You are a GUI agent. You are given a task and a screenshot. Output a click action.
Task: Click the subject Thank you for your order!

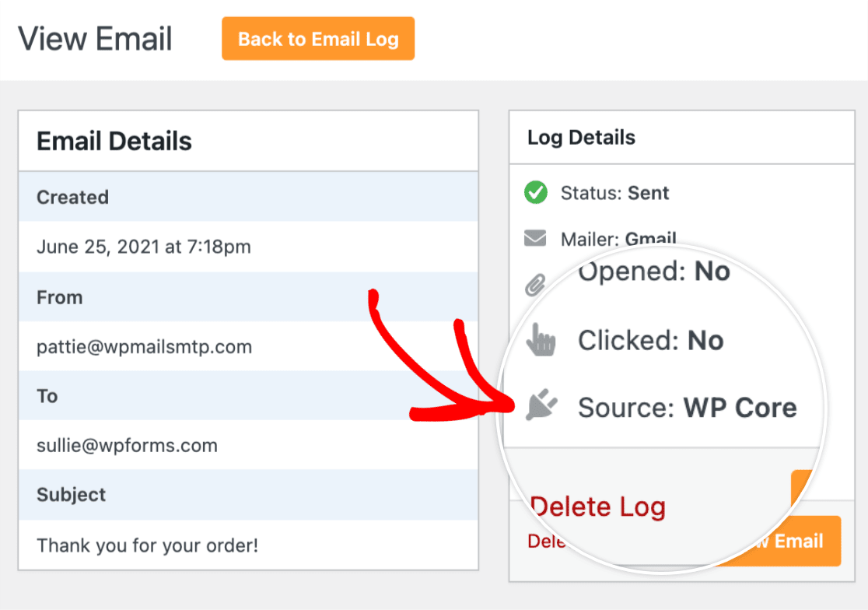click(x=147, y=545)
